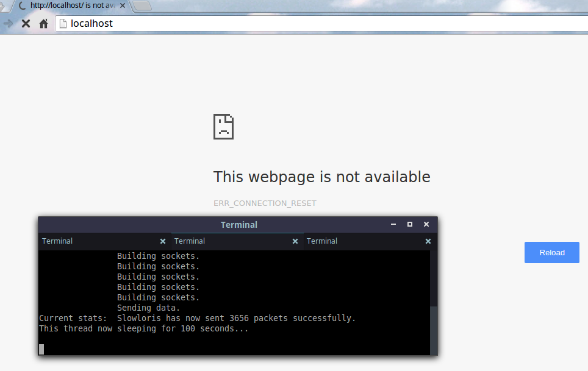Click the 'Current stats:' Slowloris line
The width and height of the screenshot is (588, 371).
point(197,318)
